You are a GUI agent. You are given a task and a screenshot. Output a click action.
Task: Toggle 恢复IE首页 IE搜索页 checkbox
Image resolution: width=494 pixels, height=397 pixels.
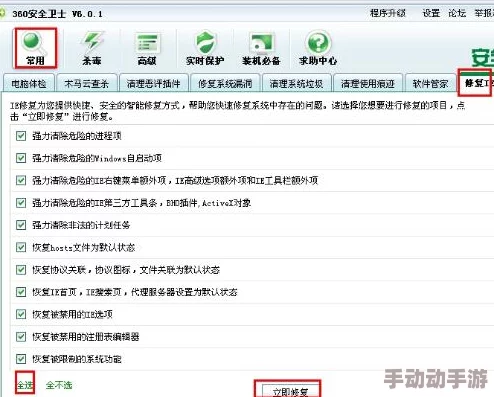[21, 292]
